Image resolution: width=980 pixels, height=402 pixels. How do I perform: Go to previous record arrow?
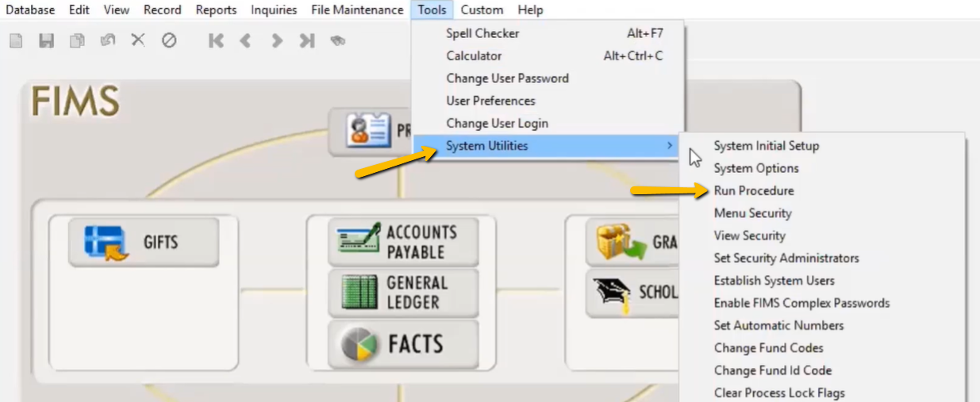pyautogui.click(x=246, y=40)
